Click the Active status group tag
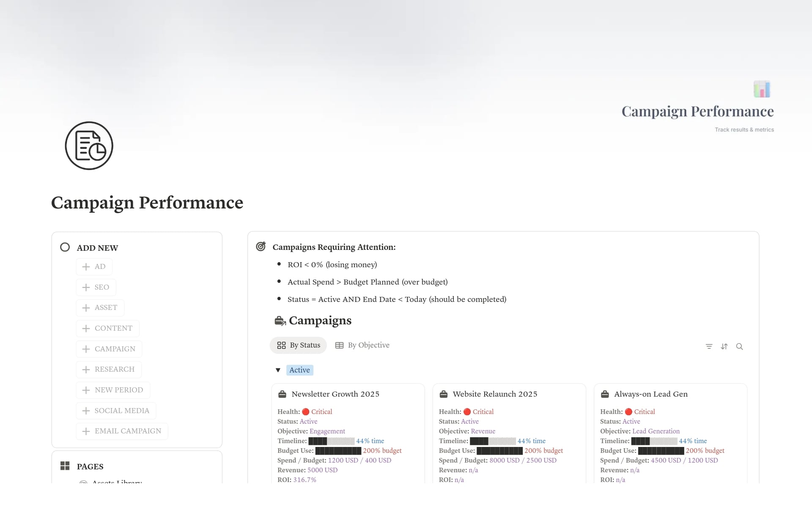Screen dimensions: 812x507 pyautogui.click(x=299, y=370)
